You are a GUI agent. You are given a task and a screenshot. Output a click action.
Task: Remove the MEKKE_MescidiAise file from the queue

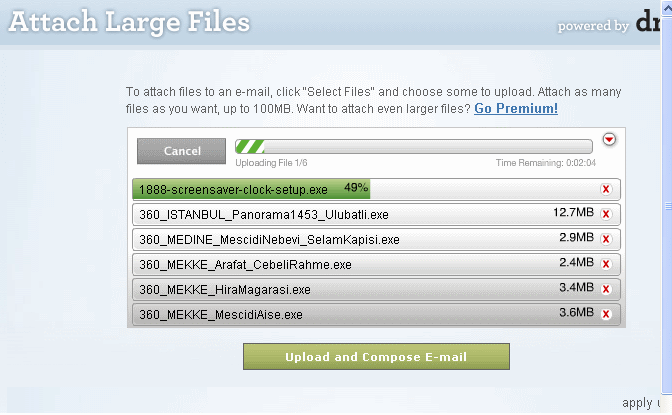coord(606,315)
